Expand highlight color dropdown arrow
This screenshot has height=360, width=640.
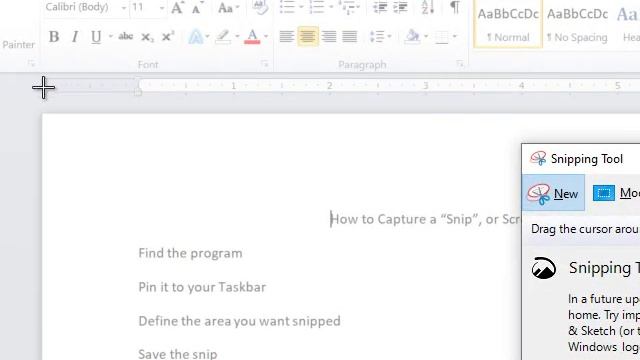(237, 37)
